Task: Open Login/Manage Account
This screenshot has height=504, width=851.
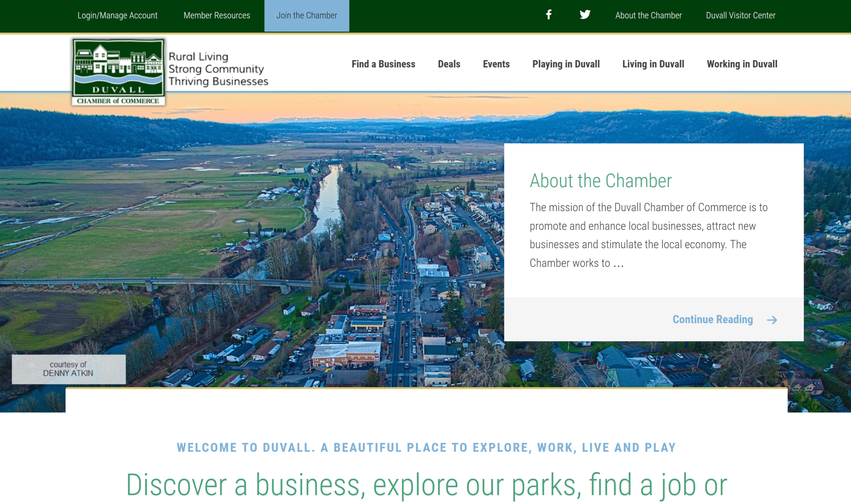Action: tap(117, 16)
